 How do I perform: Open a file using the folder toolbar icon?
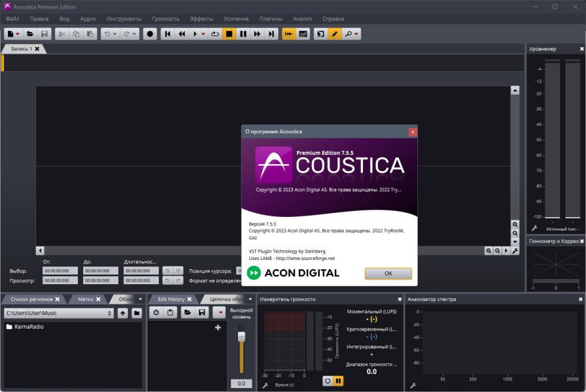click(30, 34)
